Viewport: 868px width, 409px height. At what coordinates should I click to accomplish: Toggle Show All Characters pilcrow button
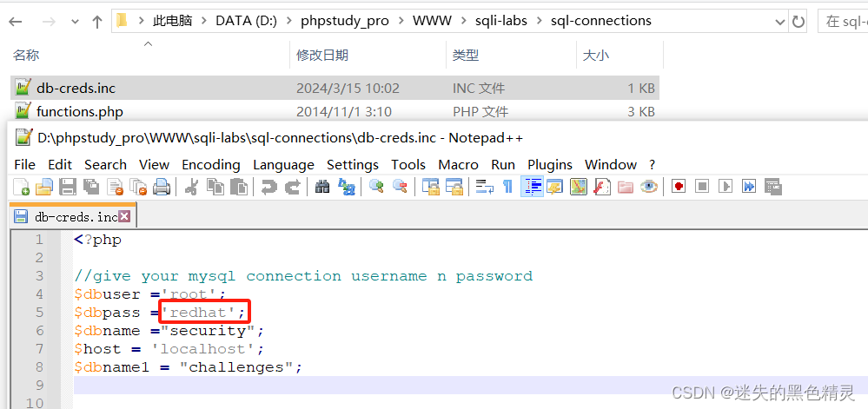click(508, 186)
